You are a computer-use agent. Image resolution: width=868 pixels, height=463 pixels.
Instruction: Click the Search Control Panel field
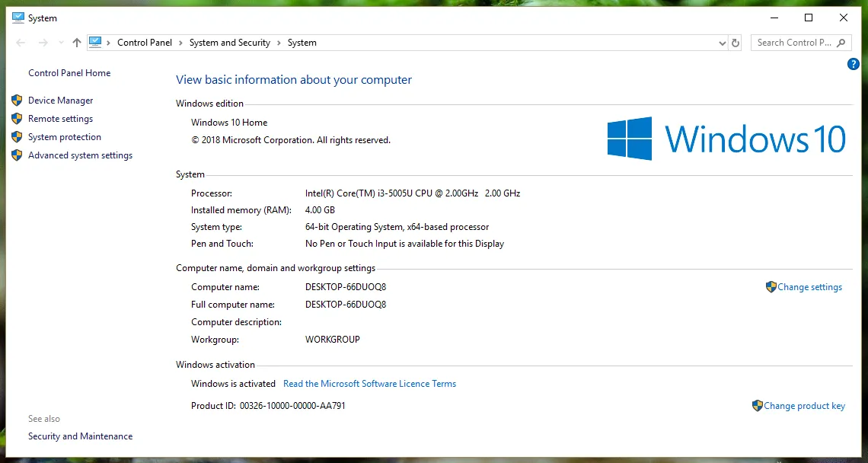pos(793,43)
